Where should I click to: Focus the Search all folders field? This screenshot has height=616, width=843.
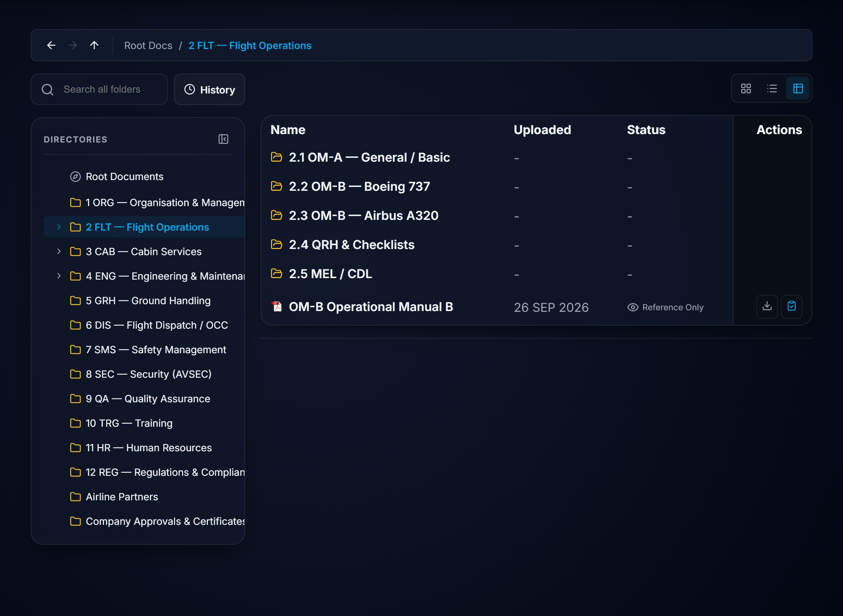tap(99, 89)
